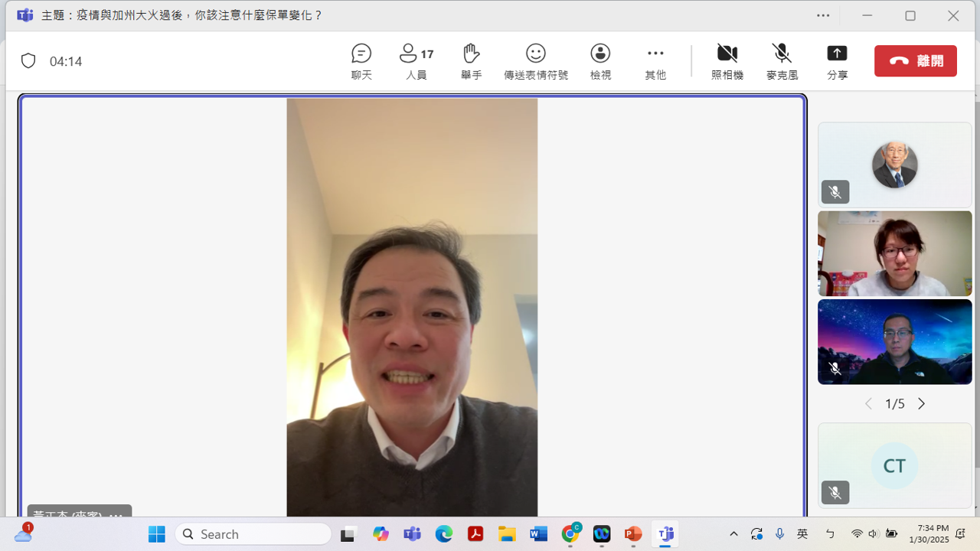This screenshot has height=551, width=980.
Task: Select the CT participant tile
Action: (894, 465)
